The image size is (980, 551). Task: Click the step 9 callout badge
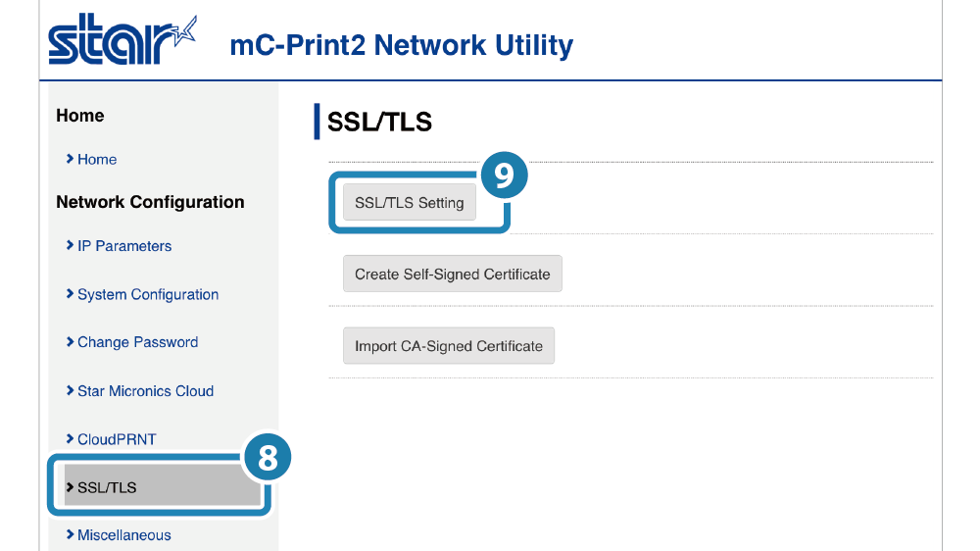point(503,175)
